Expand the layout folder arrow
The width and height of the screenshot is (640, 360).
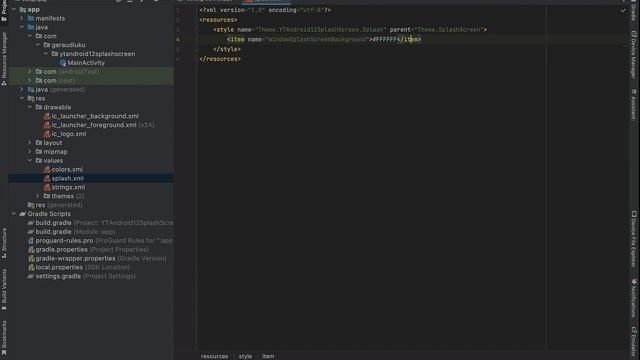[30, 143]
